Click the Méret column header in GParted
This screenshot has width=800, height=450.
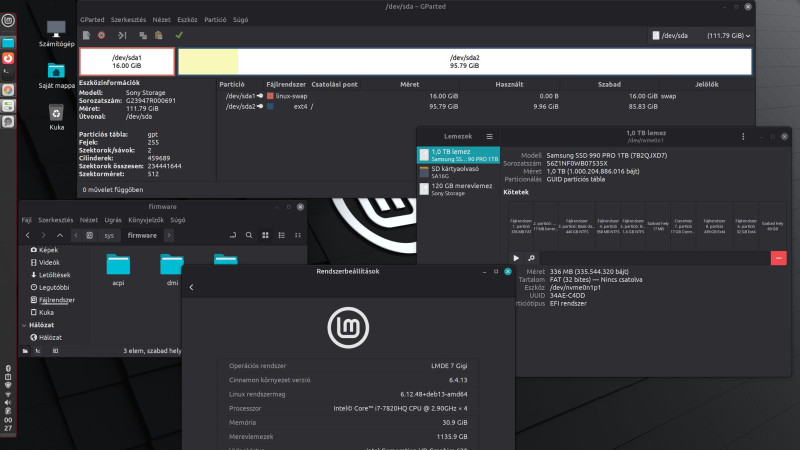(410, 84)
